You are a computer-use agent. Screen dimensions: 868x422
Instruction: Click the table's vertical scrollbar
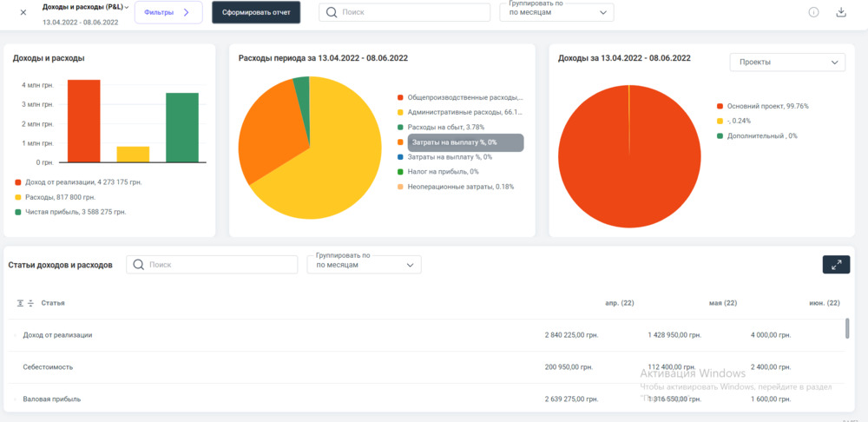[x=847, y=330]
